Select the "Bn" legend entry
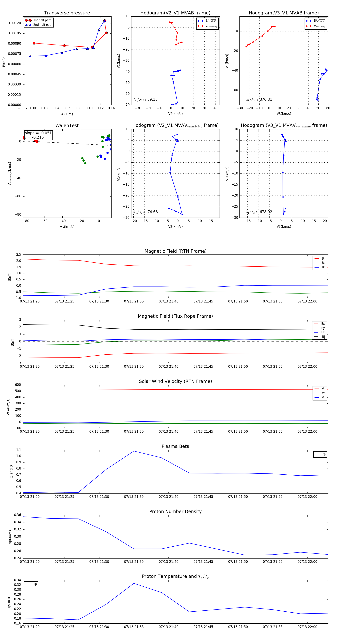Image resolution: width=351 pixels, height=644 pixels. pos(320,268)
